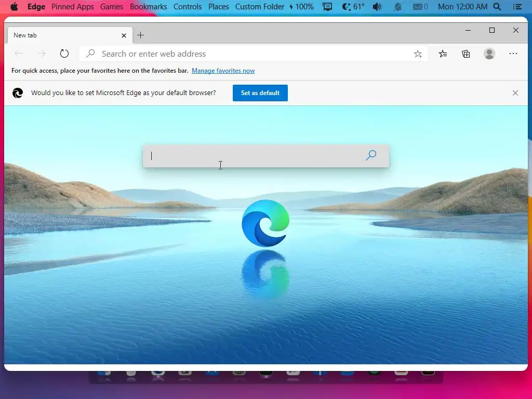Screen dimensions: 532x399
Task: Click the forward navigation arrow
Action: tap(42, 54)
